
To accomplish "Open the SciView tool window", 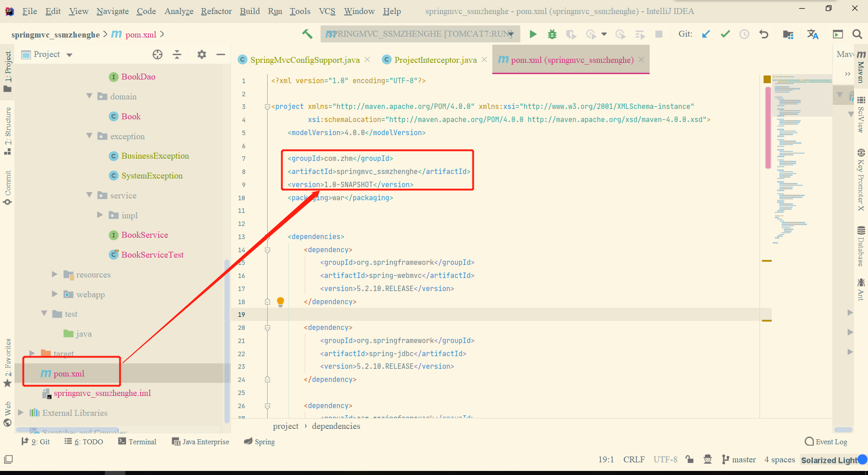I will [x=861, y=114].
